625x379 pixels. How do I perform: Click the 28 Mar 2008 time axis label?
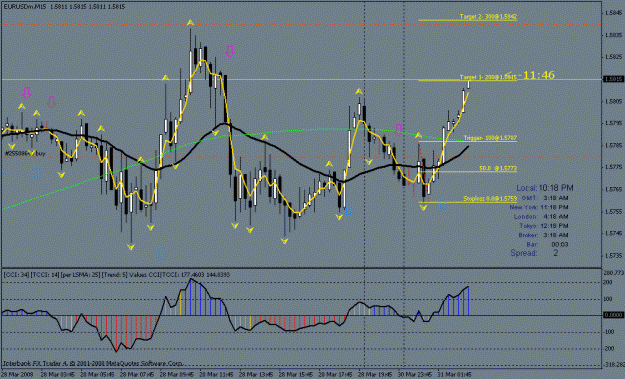point(18,375)
